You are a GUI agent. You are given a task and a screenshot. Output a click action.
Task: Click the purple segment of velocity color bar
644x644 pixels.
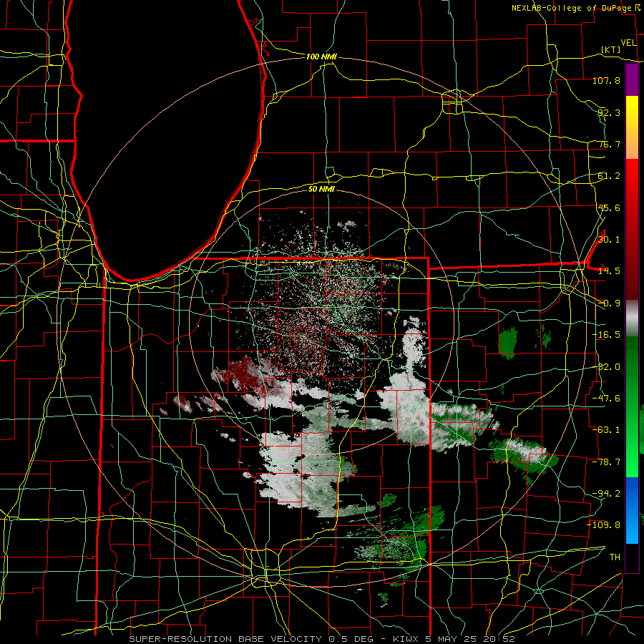pos(632,79)
